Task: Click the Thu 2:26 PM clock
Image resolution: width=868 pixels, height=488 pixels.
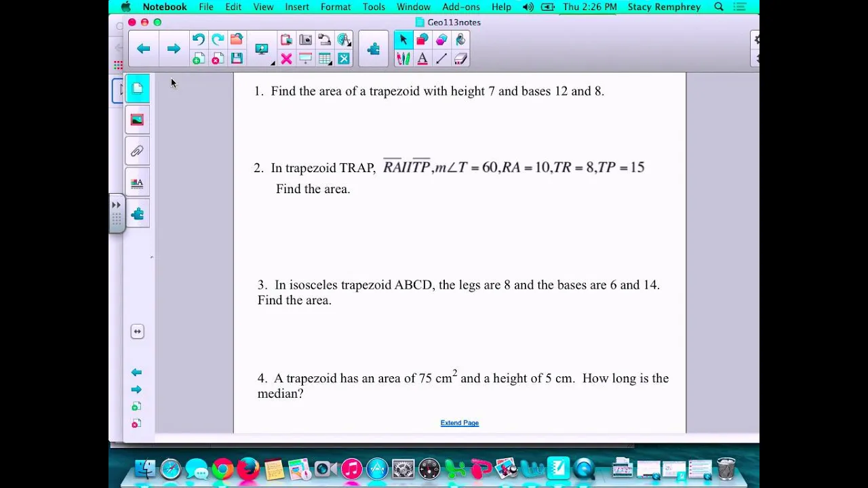Action: click(590, 7)
